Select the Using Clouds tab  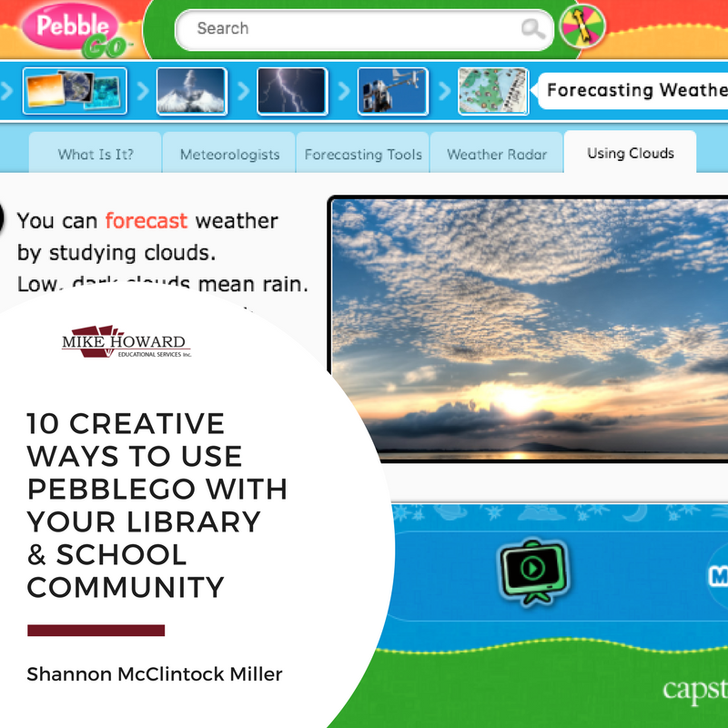(631, 152)
